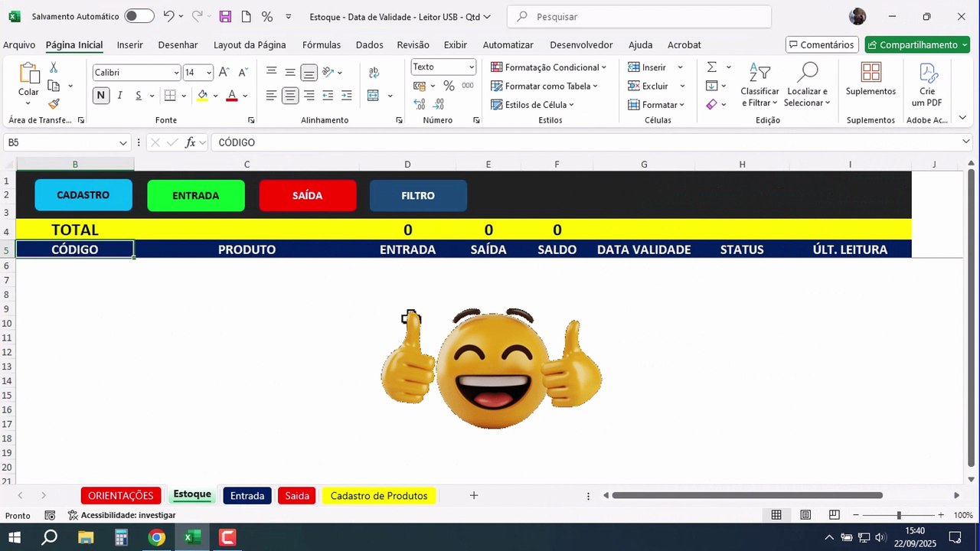980x551 pixels.
Task: Expand Formatar como Tabela menu
Action: [544, 86]
